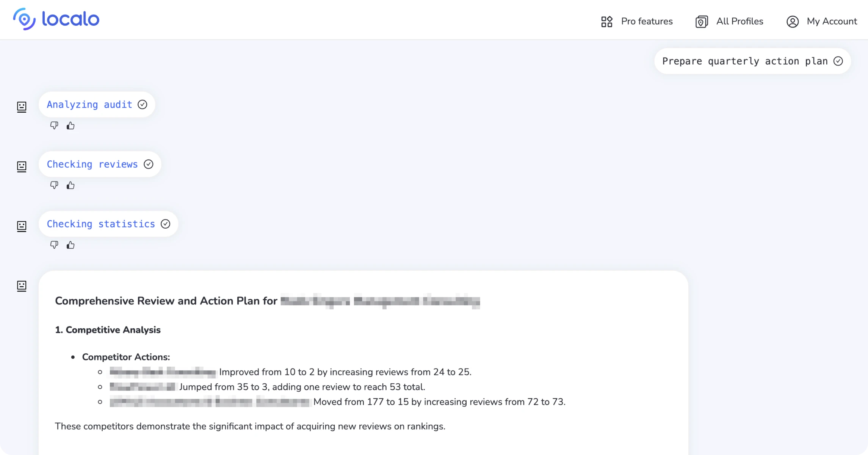Click the bot avatar next to the action plan message
Image resolution: width=868 pixels, height=455 pixels.
tap(22, 286)
